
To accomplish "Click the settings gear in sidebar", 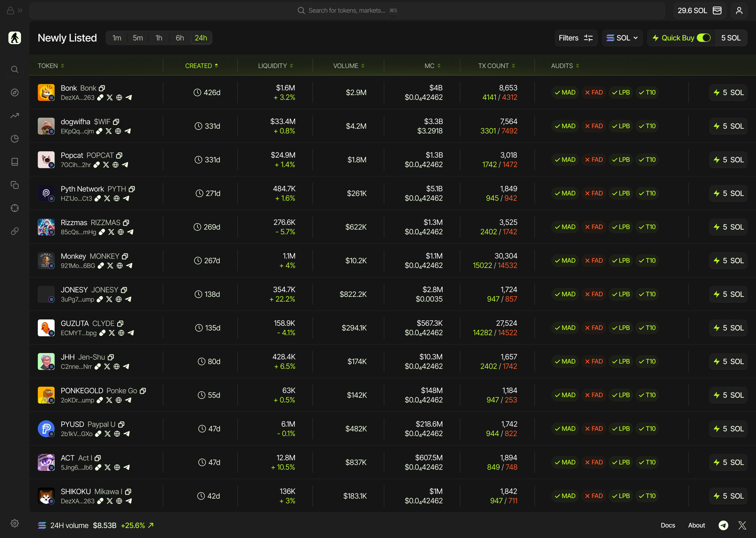I will pyautogui.click(x=14, y=523).
